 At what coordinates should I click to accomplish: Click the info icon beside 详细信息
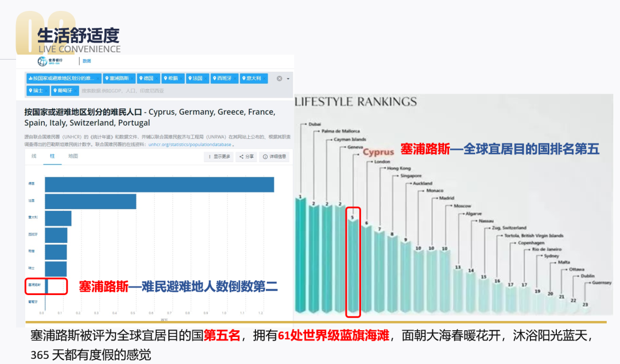[264, 157]
